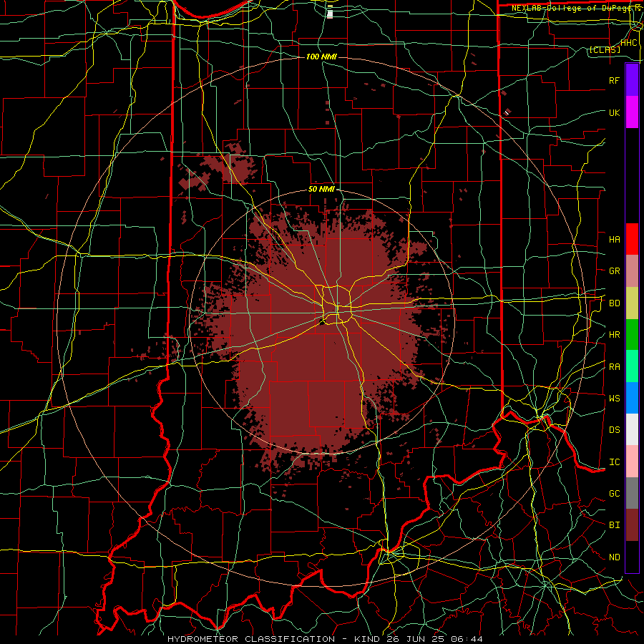Click the NEXLAB-College of DuPage text
The width and height of the screenshot is (644, 644).
tap(572, 8)
